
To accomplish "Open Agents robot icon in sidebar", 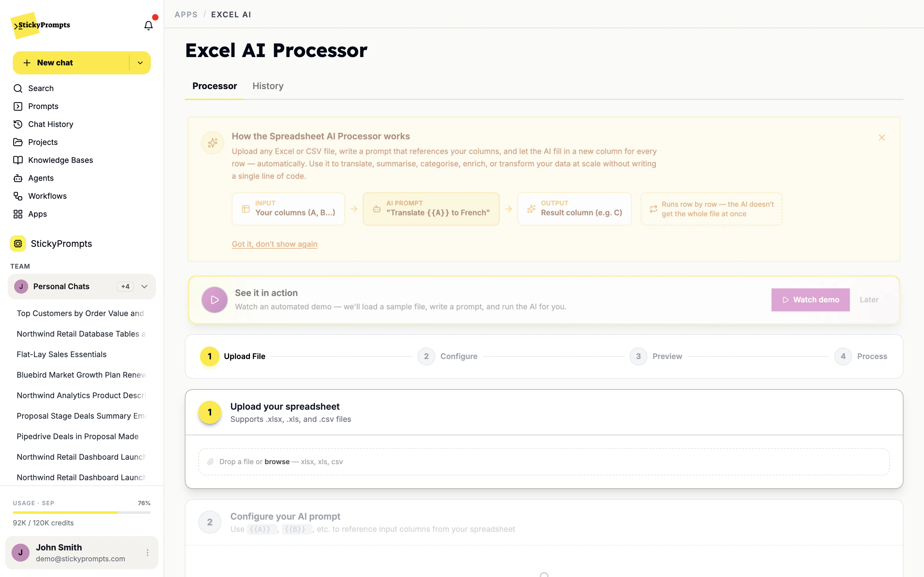I will click(x=18, y=178).
